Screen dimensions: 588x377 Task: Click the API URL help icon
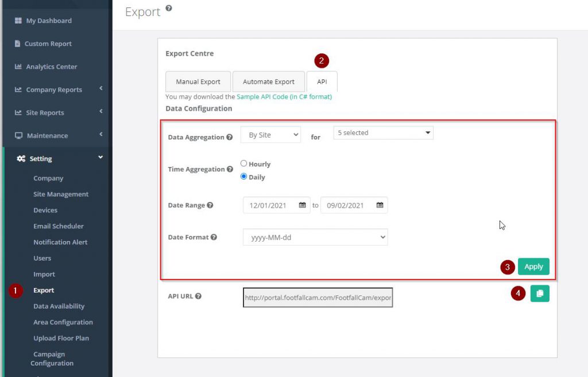pyautogui.click(x=198, y=296)
